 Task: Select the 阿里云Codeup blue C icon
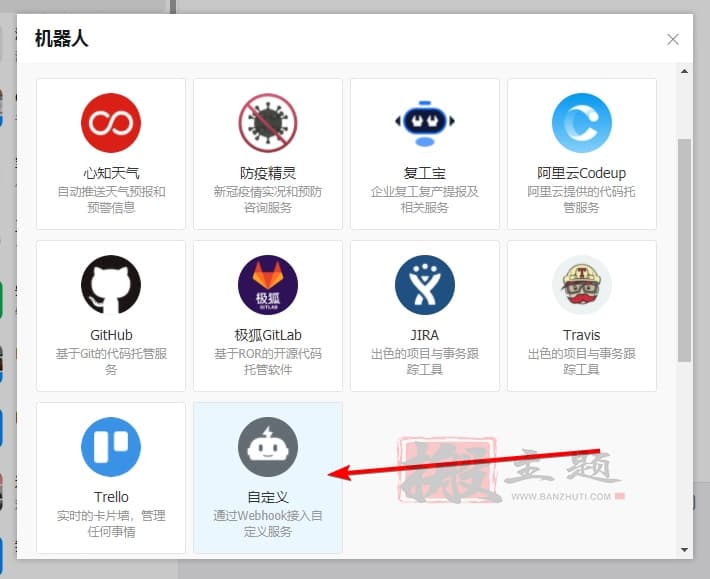click(582, 123)
